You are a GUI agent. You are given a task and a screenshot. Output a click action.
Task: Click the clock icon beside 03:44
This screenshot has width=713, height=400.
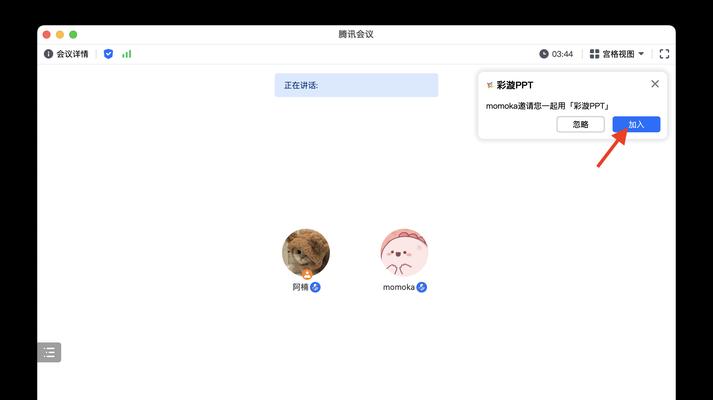point(544,54)
